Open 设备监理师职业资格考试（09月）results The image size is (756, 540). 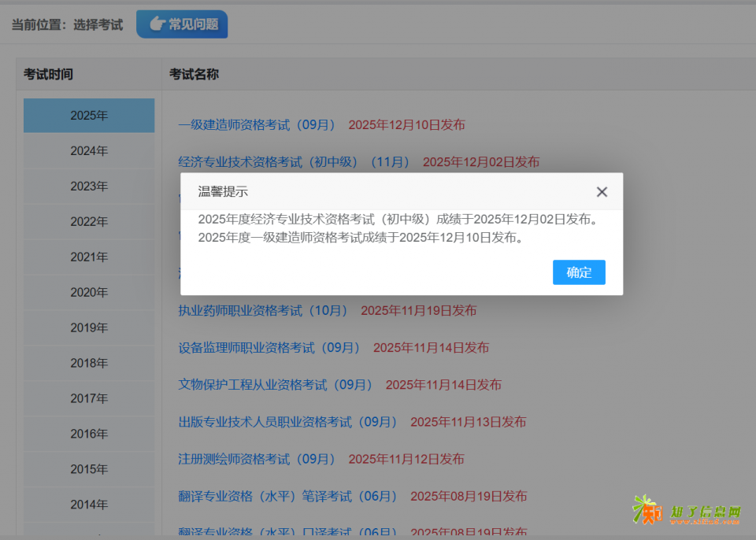tap(270, 347)
